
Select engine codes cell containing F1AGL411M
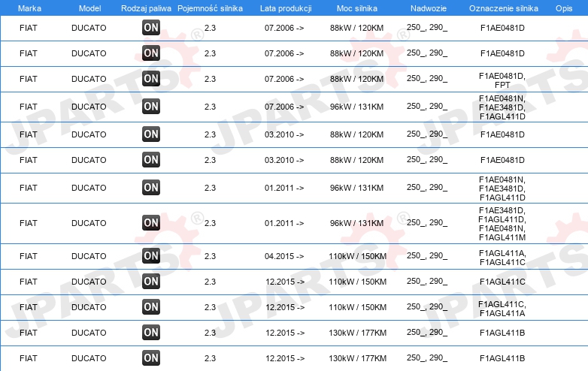(502, 224)
